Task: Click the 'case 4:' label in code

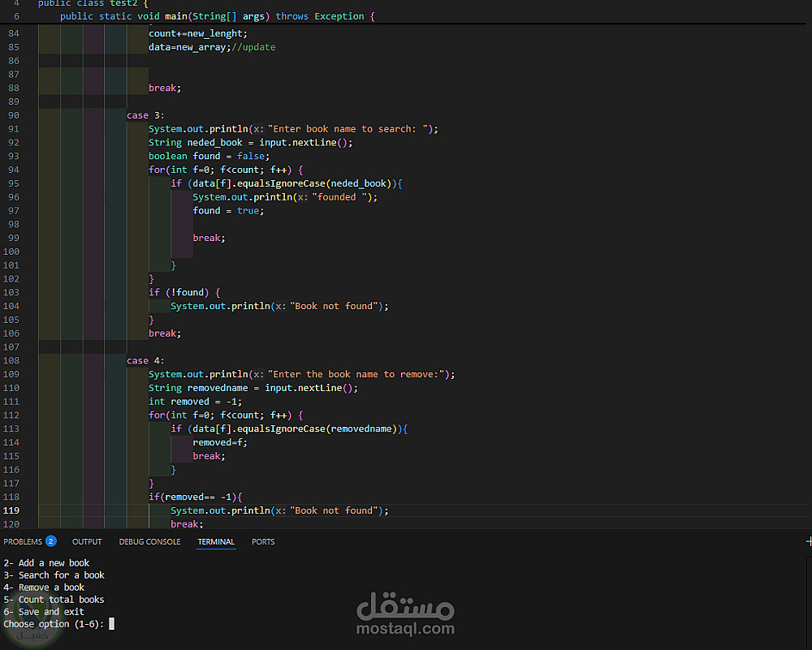Action: coord(145,361)
